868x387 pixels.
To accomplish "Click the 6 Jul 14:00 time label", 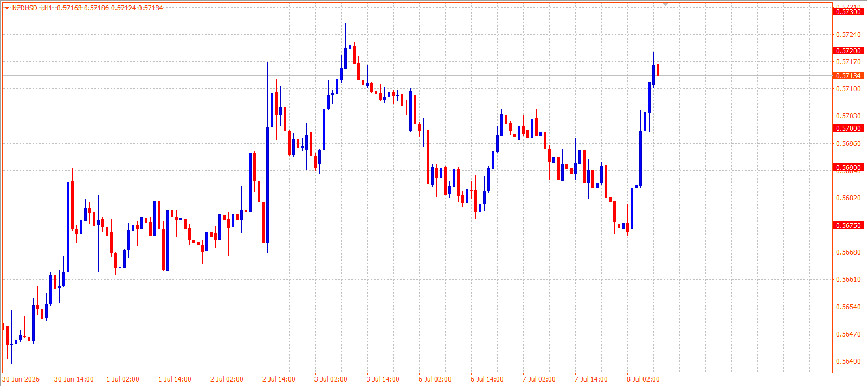I will [487, 379].
